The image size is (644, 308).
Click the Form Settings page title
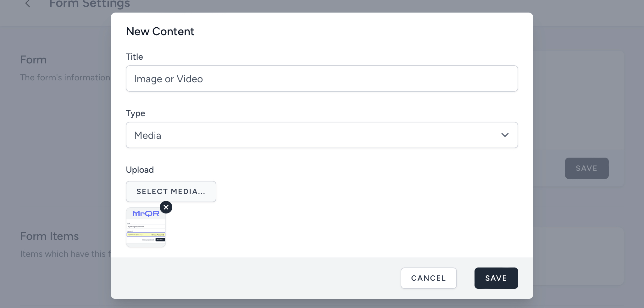coord(90,4)
